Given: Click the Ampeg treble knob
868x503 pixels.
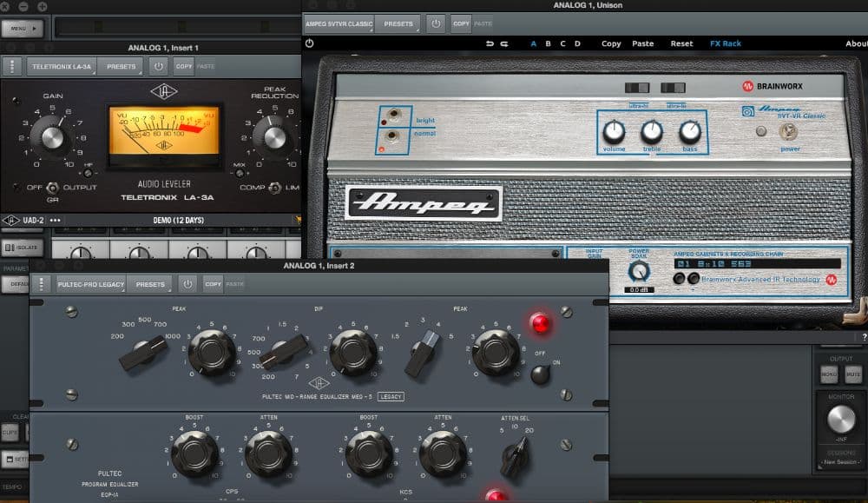Looking at the screenshot, I should pyautogui.click(x=652, y=132).
